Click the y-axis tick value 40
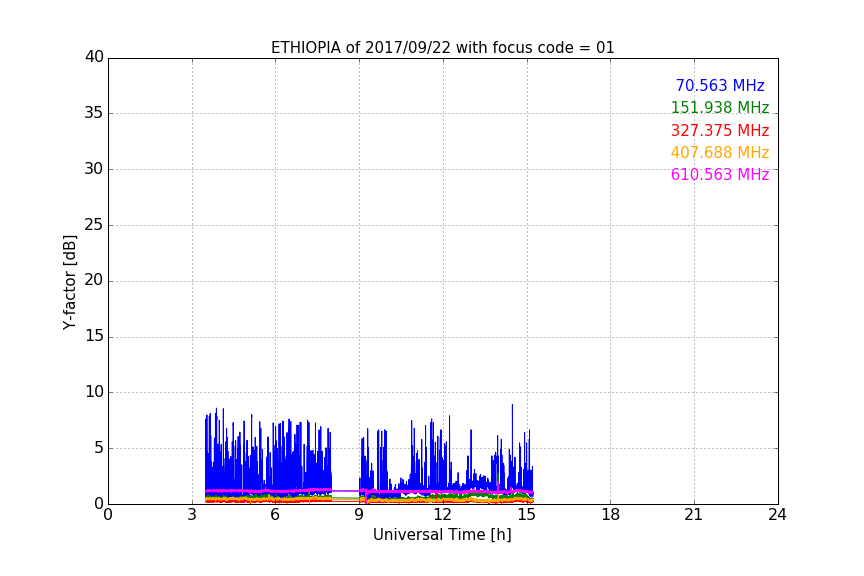 click(x=94, y=57)
